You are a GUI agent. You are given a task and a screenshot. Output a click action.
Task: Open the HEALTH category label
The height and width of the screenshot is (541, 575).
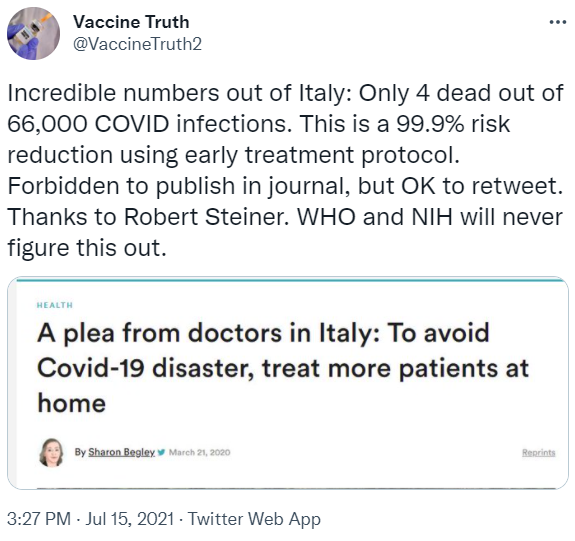[x=55, y=305]
